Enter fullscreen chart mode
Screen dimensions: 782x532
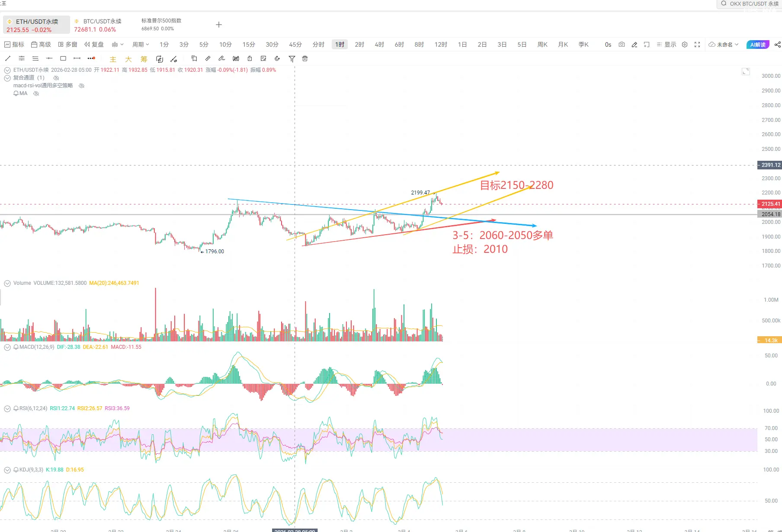click(x=697, y=45)
